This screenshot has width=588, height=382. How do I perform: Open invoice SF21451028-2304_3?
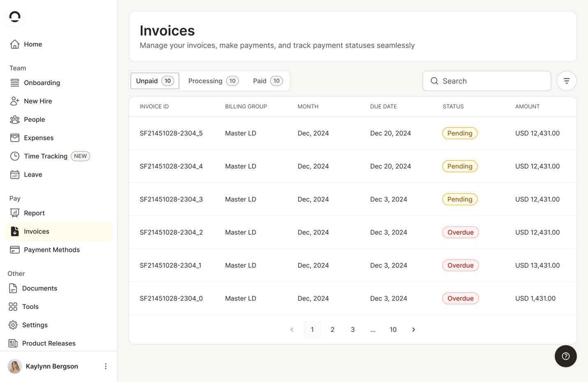171,199
